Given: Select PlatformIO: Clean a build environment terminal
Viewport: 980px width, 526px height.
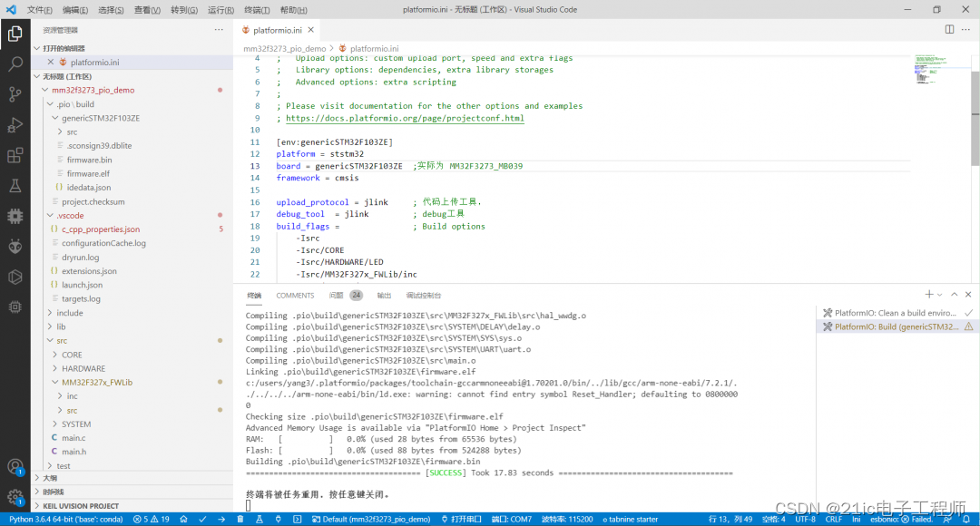Looking at the screenshot, I should pyautogui.click(x=897, y=312).
